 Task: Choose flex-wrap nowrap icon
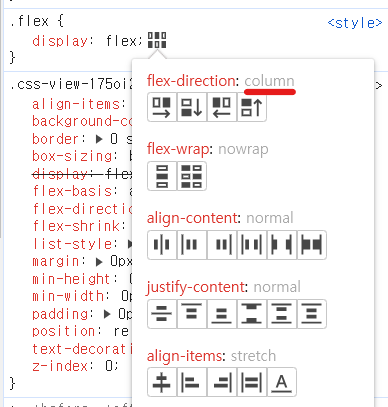tap(162, 176)
